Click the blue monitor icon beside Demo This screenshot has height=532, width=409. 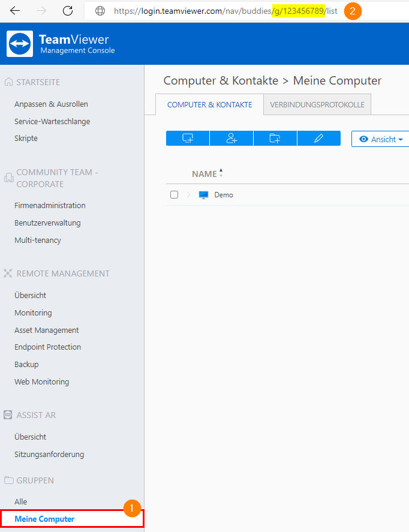point(203,195)
